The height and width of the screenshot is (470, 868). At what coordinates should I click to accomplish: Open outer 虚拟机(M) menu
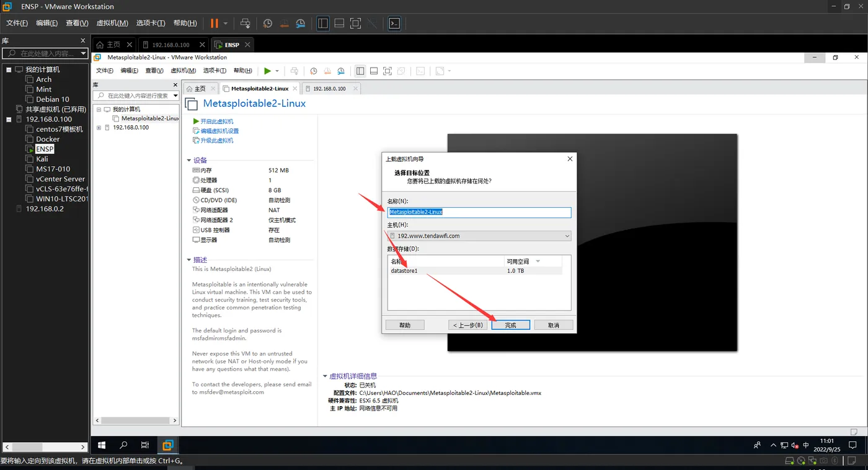coord(112,24)
